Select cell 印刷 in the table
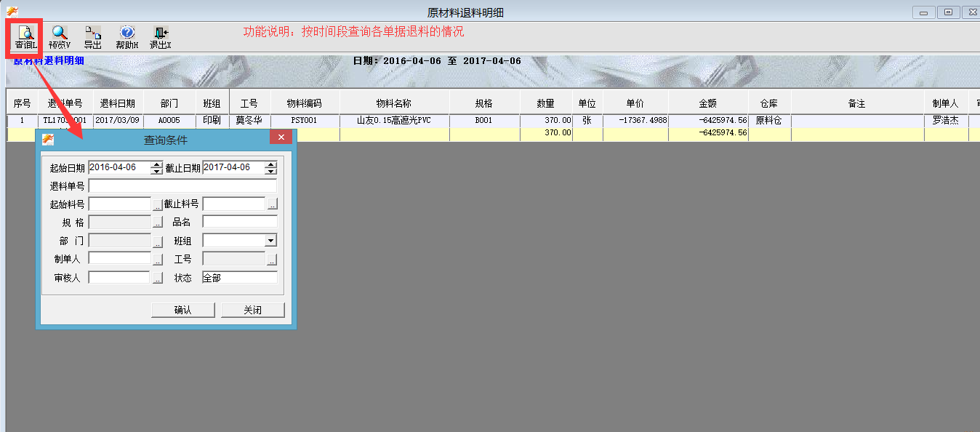This screenshot has height=432, width=980. [212, 121]
